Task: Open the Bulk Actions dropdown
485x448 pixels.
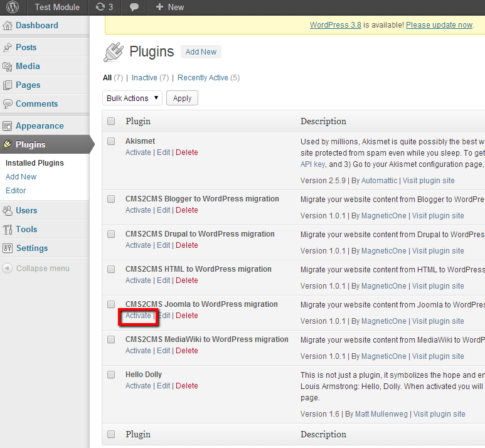Action: (x=132, y=98)
